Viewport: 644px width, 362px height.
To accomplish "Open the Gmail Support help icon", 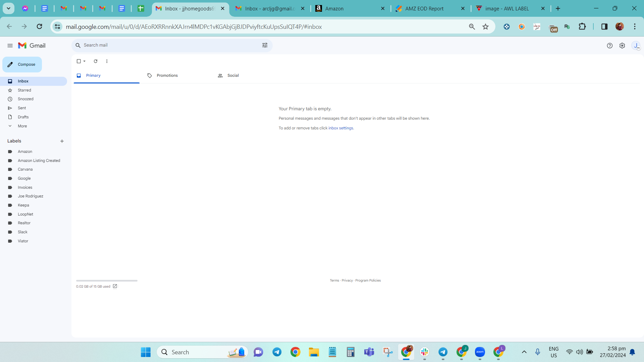I will click(610, 46).
